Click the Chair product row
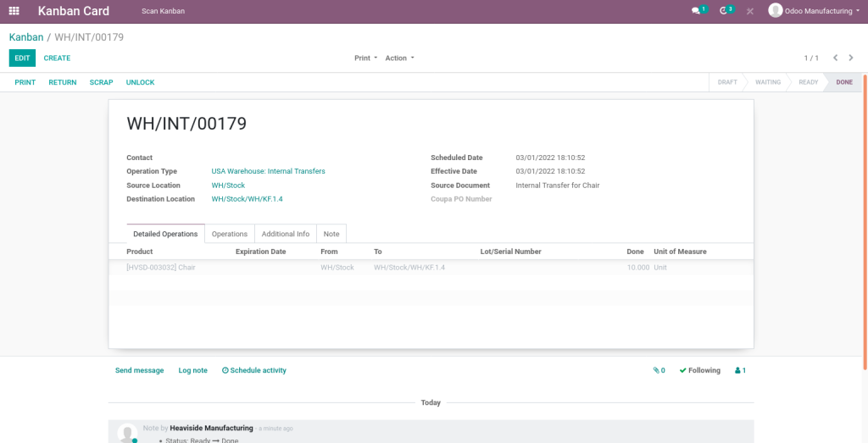The height and width of the screenshot is (443, 868). point(161,267)
